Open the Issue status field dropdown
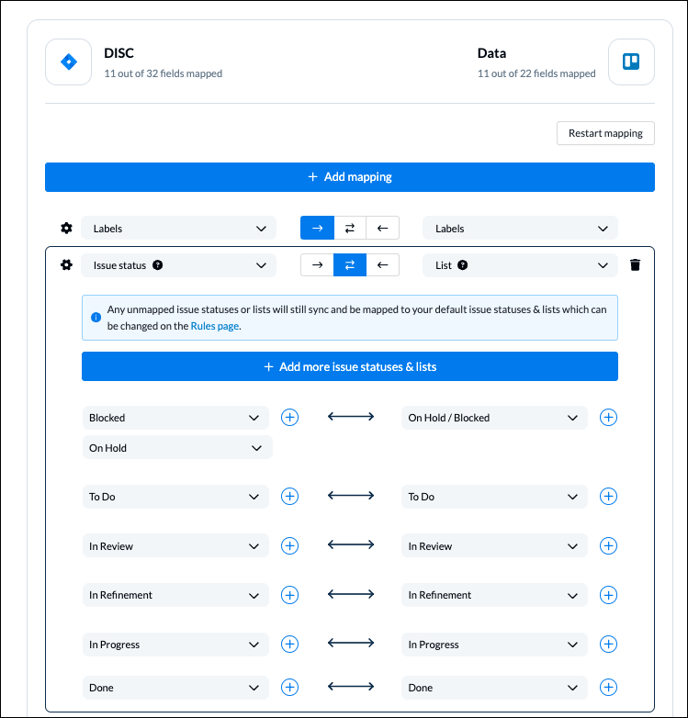This screenshot has height=718, width=688. click(179, 265)
